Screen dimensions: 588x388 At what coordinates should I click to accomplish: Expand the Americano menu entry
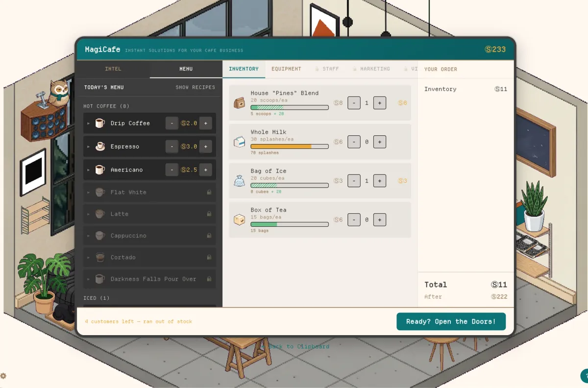pos(88,170)
